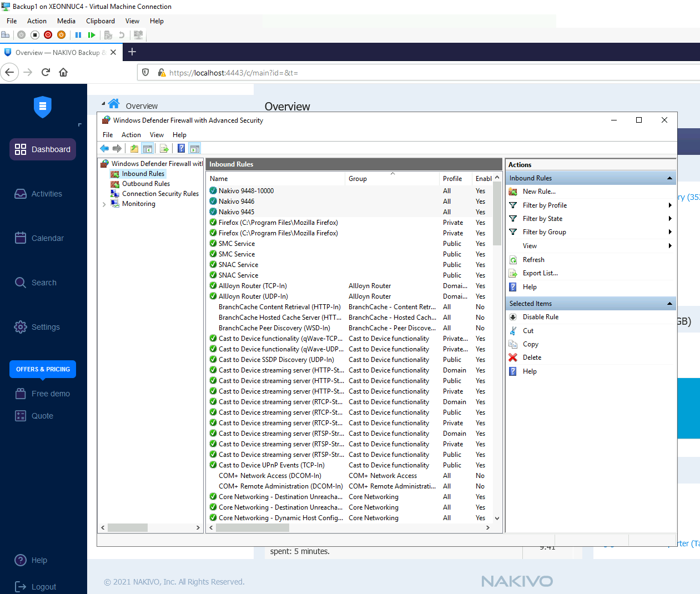Click New Rule... in Actions pane
This screenshot has height=594, width=700.
539,192
